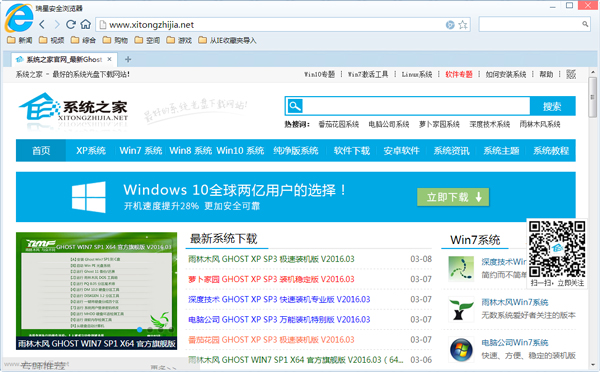Bookmark the page with the star icon

coord(463,25)
